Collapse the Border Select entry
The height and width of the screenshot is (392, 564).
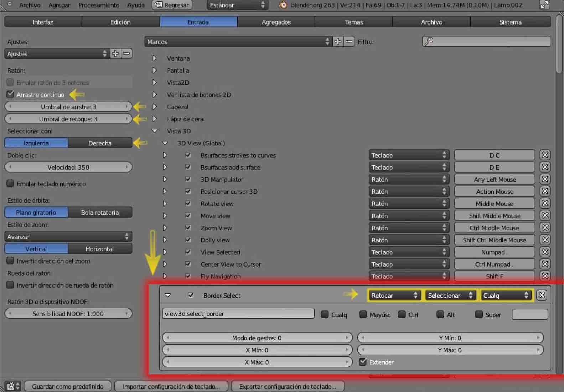[x=168, y=295]
